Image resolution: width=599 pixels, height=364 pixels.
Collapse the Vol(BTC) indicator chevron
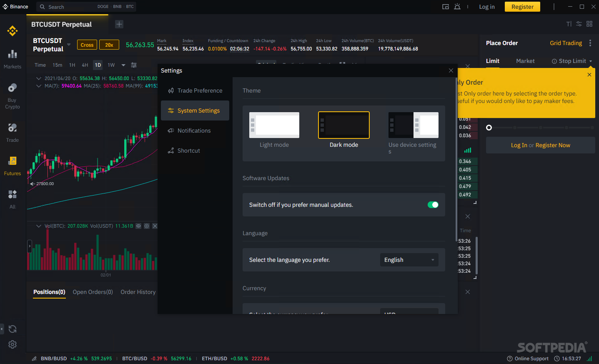point(39,226)
